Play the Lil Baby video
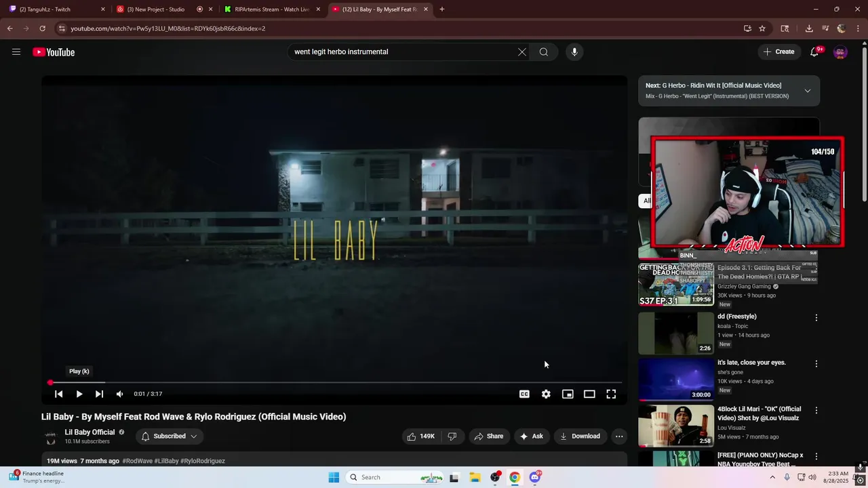 (79, 394)
